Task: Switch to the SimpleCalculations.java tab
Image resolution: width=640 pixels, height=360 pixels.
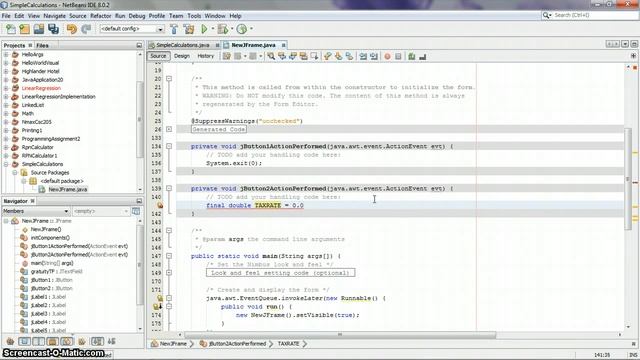Action: click(182, 45)
